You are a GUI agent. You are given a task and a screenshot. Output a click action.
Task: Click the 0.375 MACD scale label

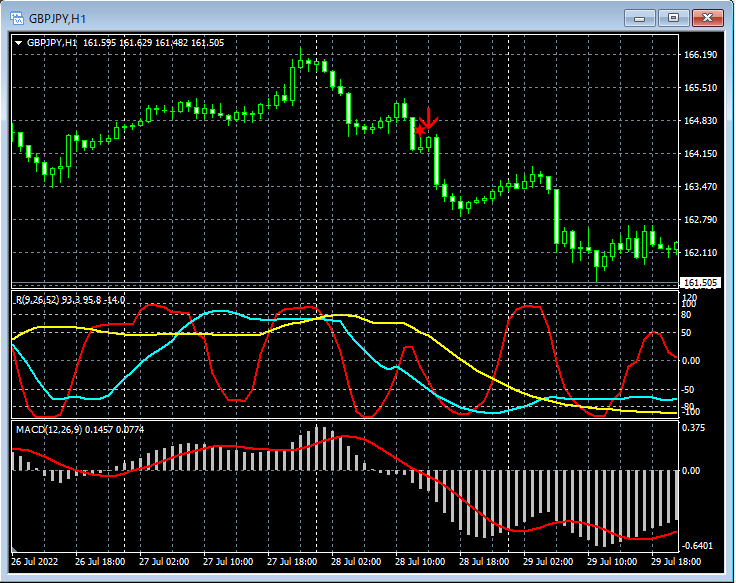click(x=693, y=428)
